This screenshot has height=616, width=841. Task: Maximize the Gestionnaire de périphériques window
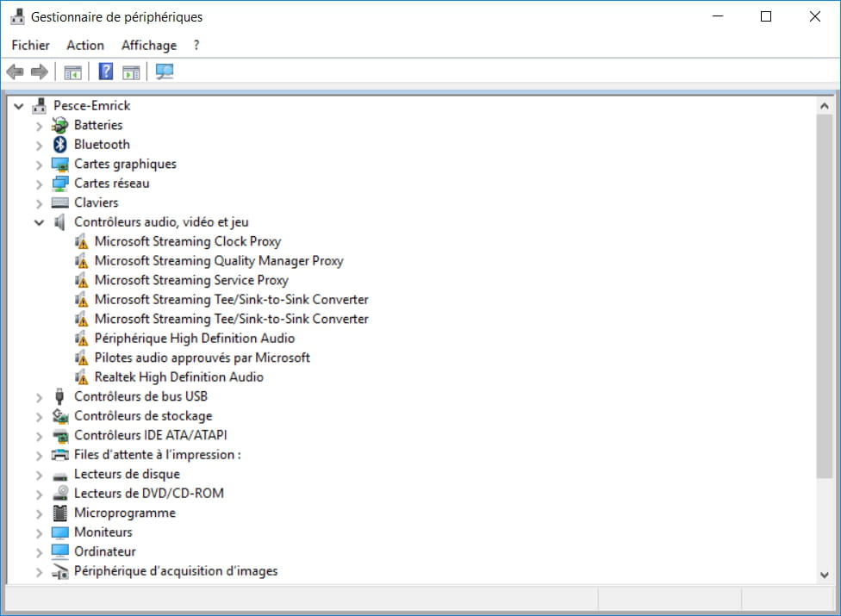[766, 16]
